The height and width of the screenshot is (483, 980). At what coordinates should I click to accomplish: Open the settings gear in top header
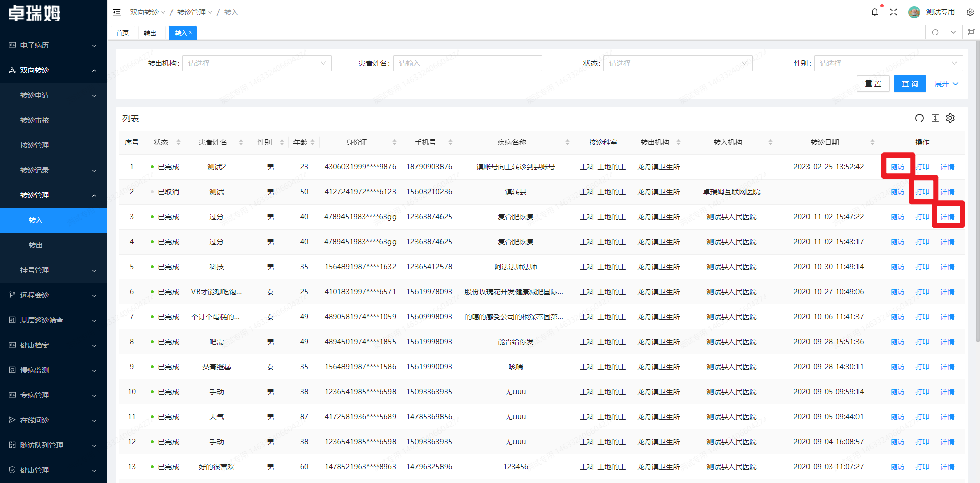point(970,12)
